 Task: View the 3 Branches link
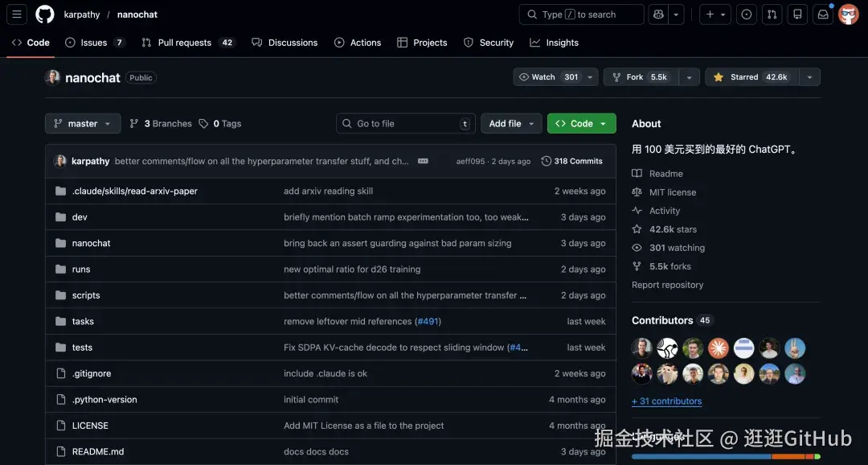pos(161,124)
